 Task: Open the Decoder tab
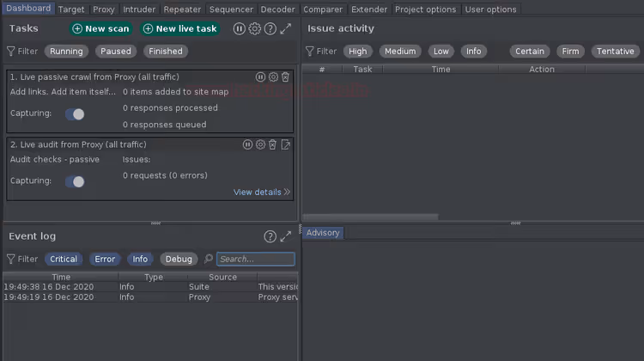pos(277,9)
